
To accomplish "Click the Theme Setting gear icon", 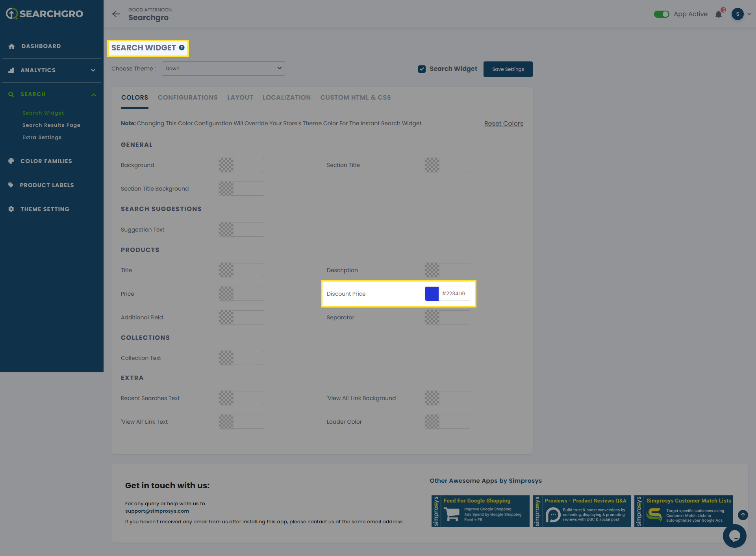I will click(x=11, y=209).
